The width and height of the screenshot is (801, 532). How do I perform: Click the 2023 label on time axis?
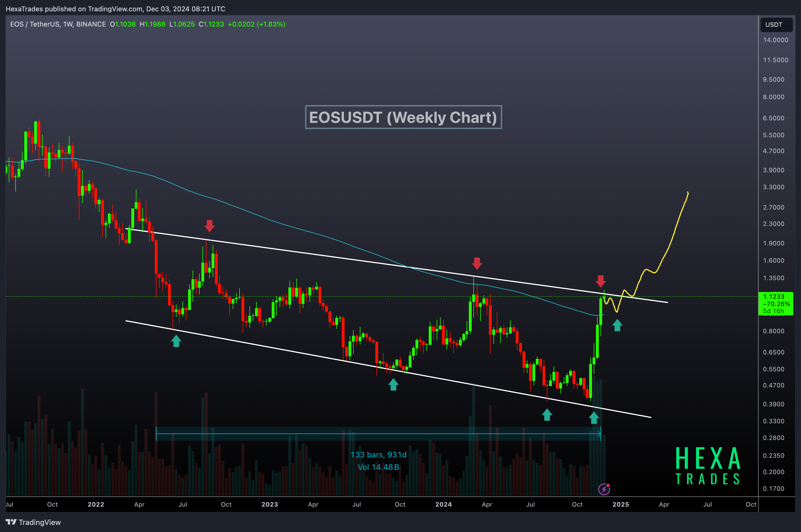270,505
